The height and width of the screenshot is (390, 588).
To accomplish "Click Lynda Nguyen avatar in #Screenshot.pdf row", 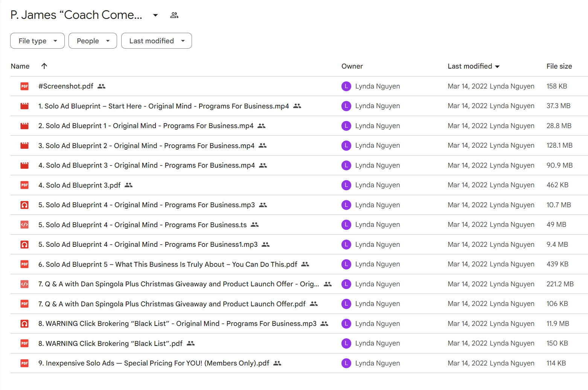I will click(346, 86).
